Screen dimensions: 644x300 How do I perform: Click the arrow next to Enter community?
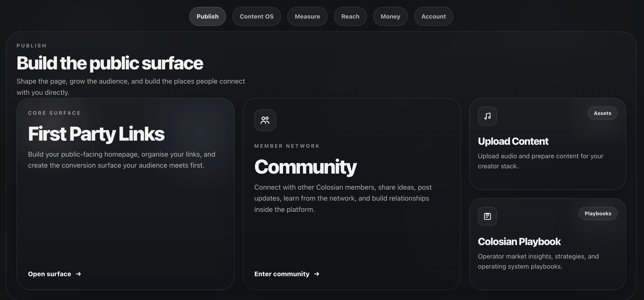click(x=317, y=274)
